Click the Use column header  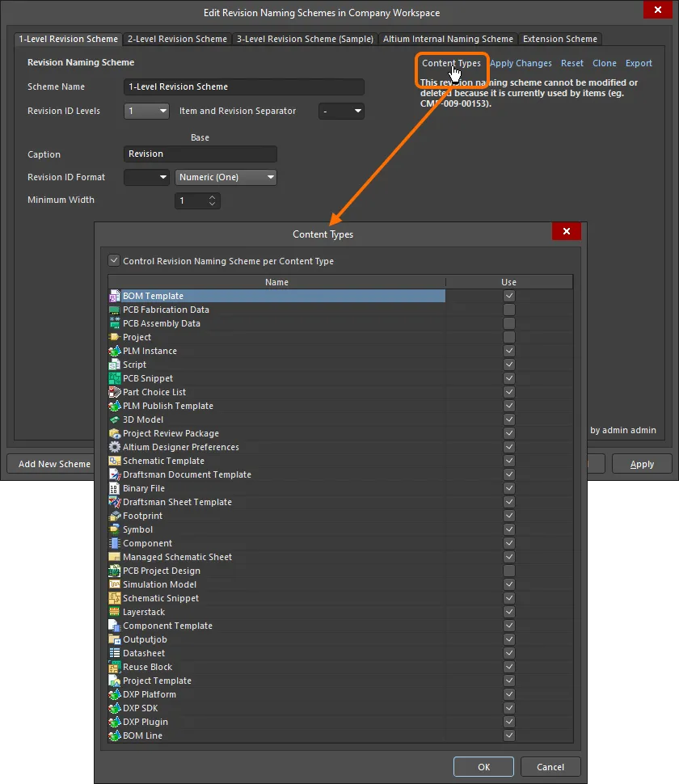[509, 282]
